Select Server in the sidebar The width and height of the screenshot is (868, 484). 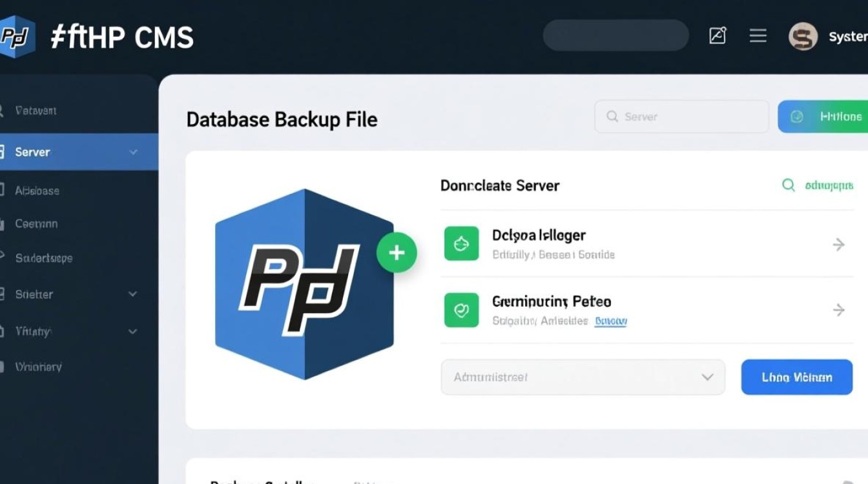pyautogui.click(x=33, y=152)
